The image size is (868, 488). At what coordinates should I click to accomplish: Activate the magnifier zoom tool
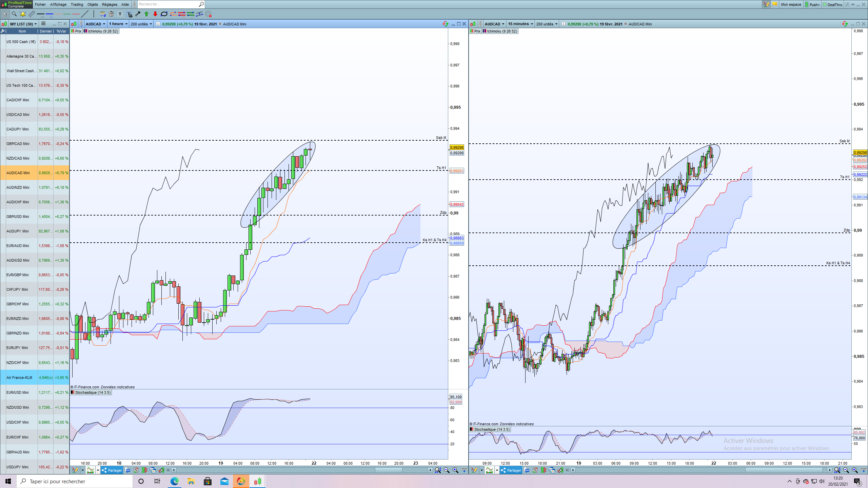pos(14,14)
